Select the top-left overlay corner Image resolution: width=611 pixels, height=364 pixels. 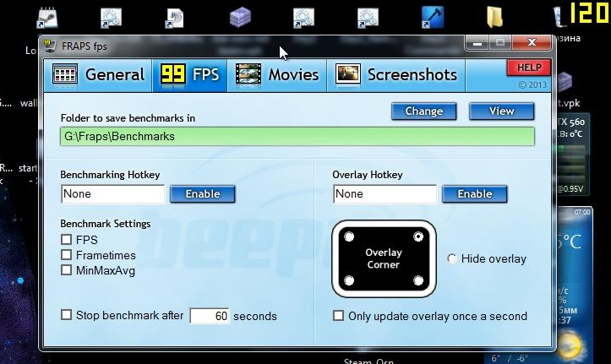pos(349,236)
